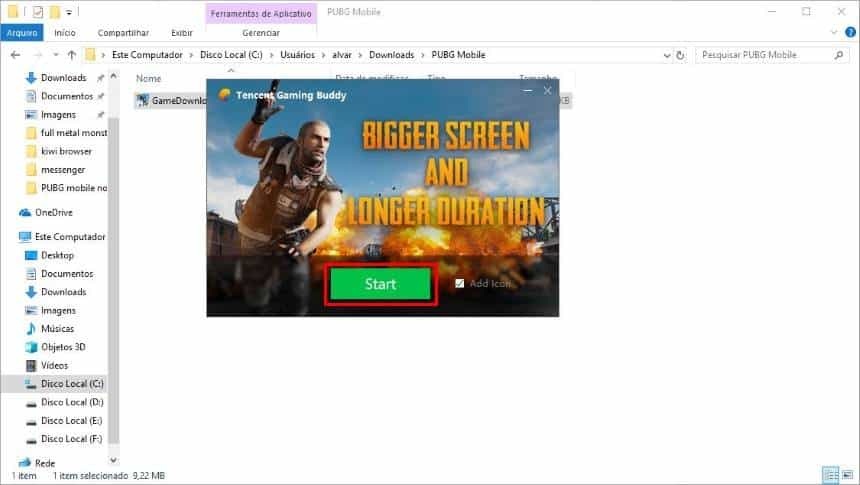Close the Tencent Gaming Buddy installer
The image size is (860, 485).
pos(547,91)
